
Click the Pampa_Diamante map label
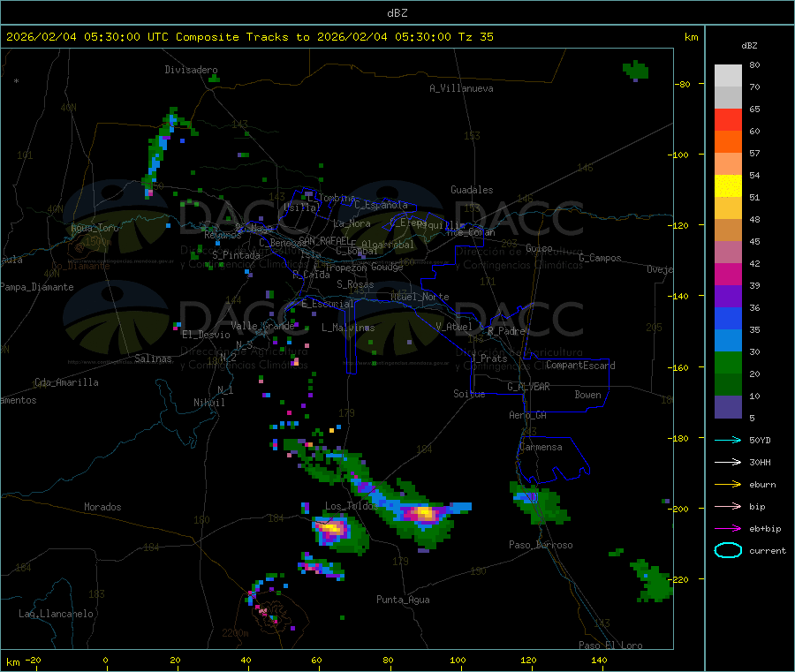pyautogui.click(x=36, y=287)
